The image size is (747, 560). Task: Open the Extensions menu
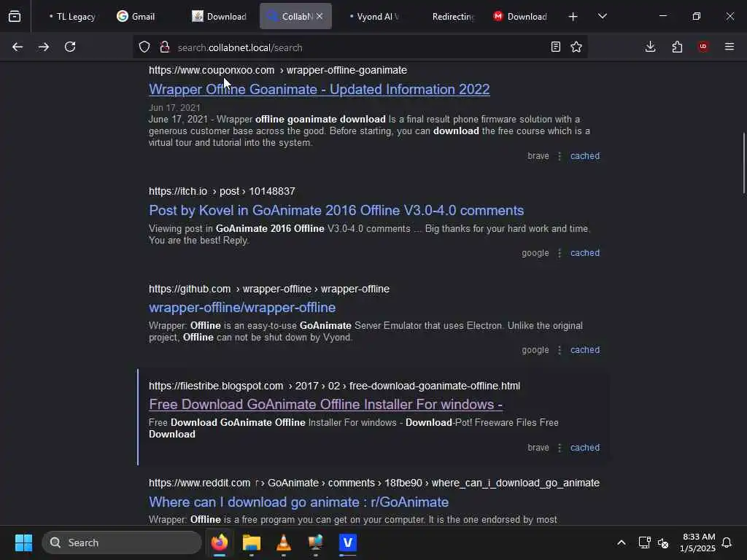677,47
